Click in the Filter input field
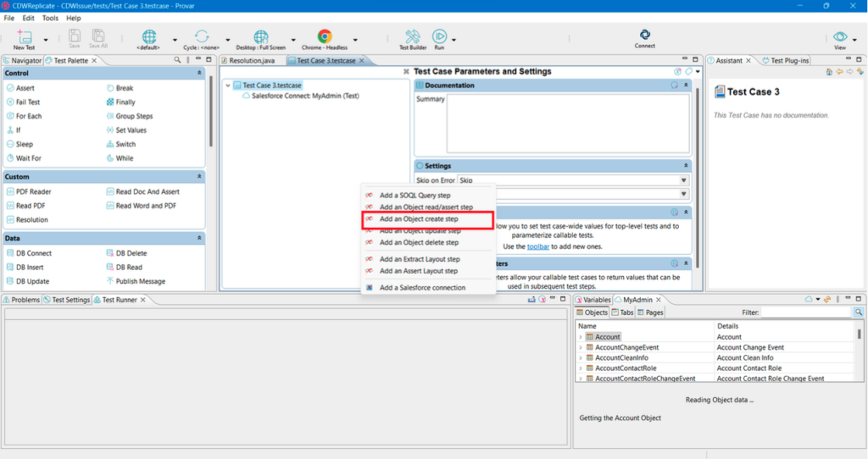The height and width of the screenshot is (459, 868). coord(806,312)
